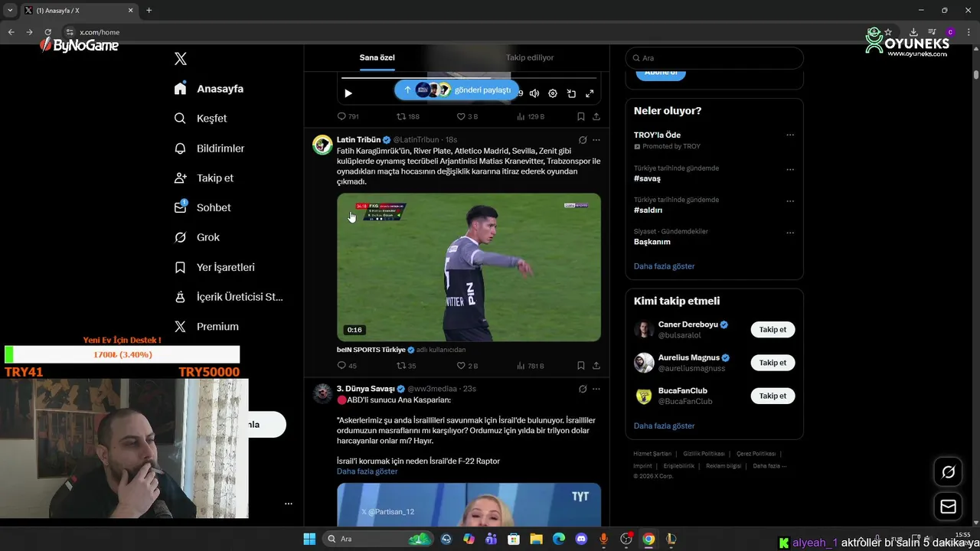Open Gizlilik Politikası footer link
This screenshot has height=551, width=980.
point(704,454)
